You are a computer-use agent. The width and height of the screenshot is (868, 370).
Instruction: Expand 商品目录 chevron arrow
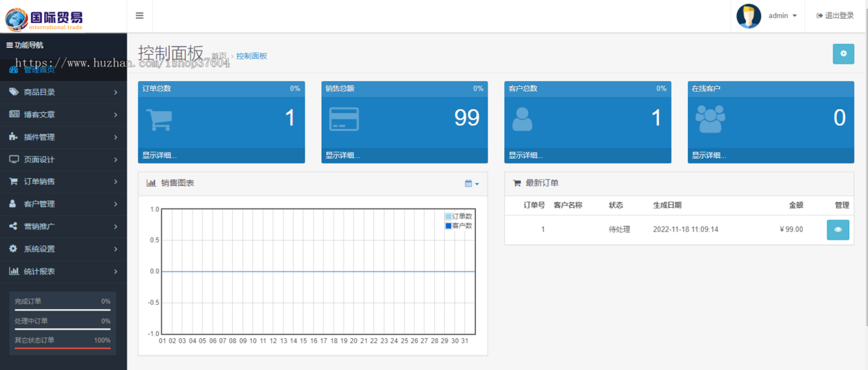[116, 92]
